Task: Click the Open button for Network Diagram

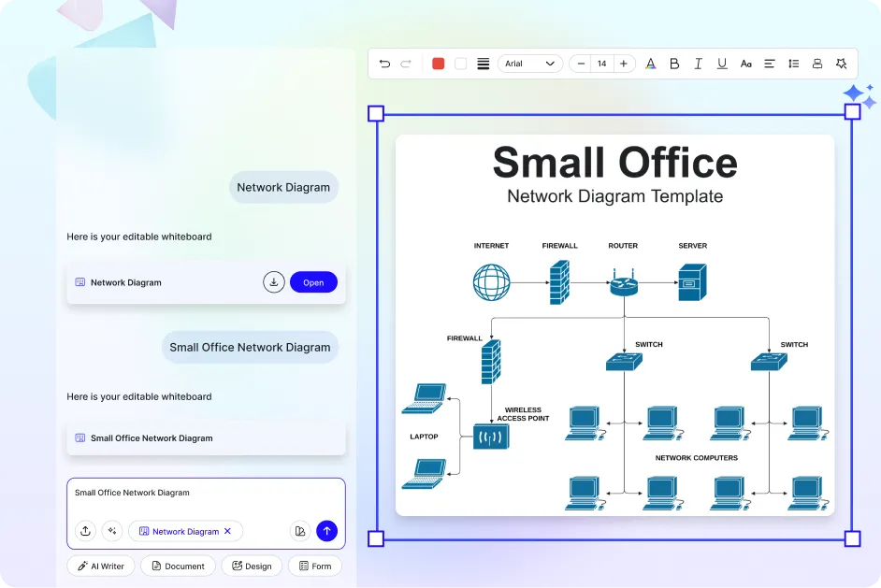Action: coord(313,282)
